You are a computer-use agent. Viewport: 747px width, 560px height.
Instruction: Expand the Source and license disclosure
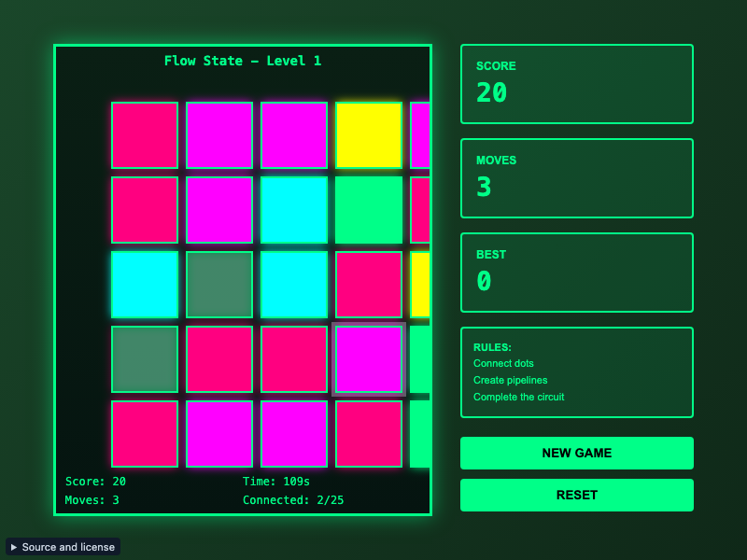coord(63,547)
